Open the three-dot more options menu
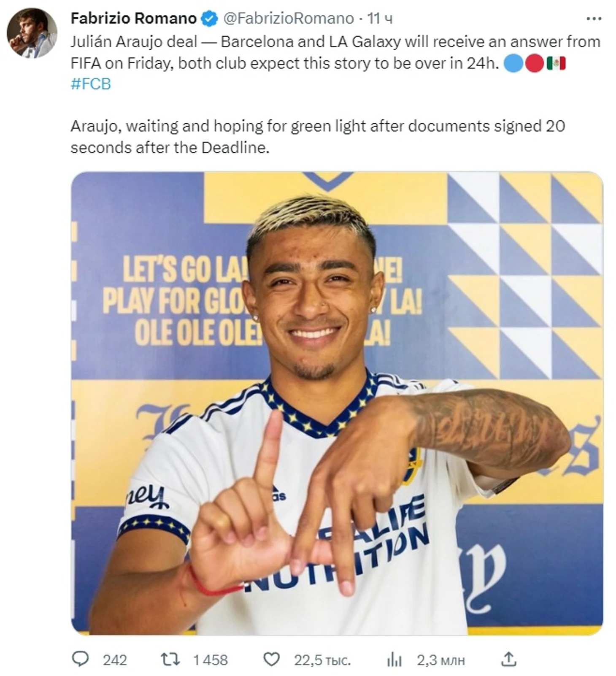 [x=594, y=19]
